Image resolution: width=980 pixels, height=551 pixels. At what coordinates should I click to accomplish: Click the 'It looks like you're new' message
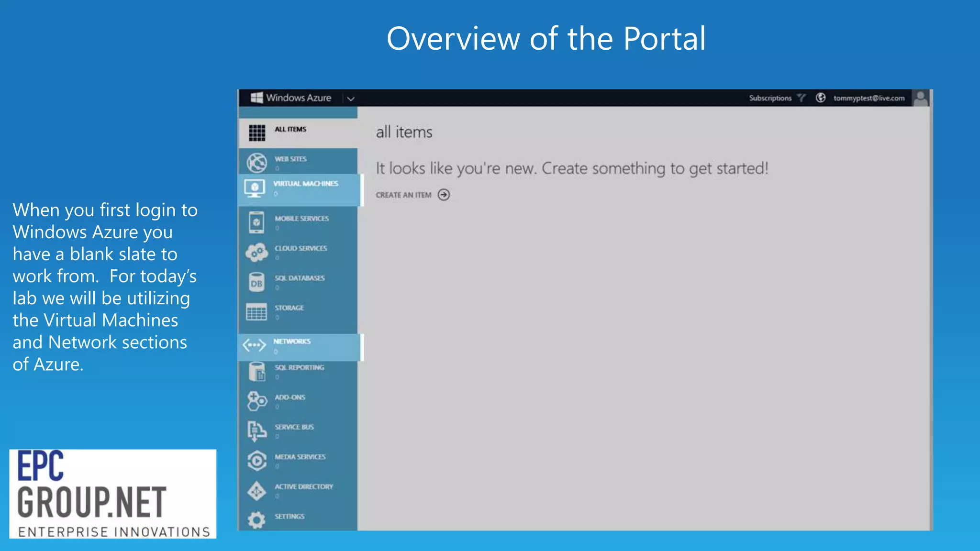(572, 168)
